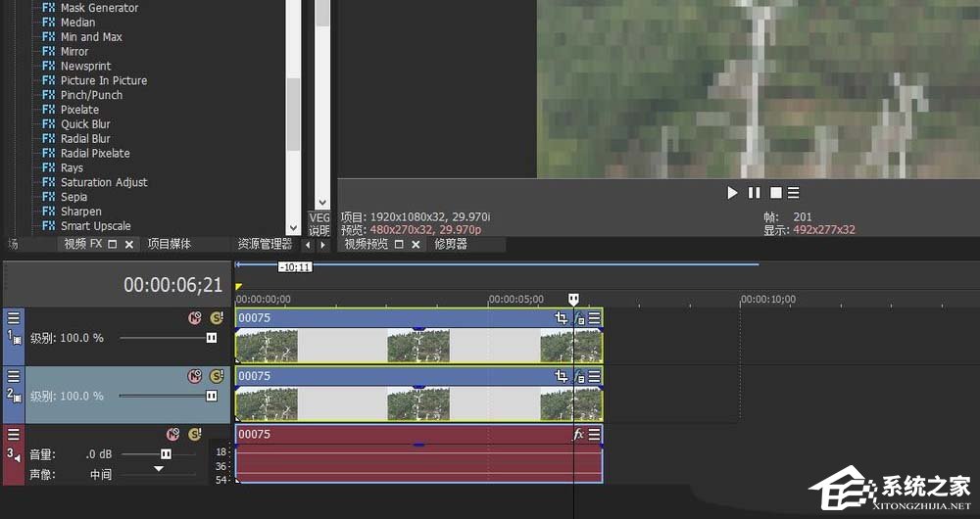This screenshot has width=980, height=519.
Task: Open the event pan/crop on track 2 clip
Action: pyautogui.click(x=561, y=376)
